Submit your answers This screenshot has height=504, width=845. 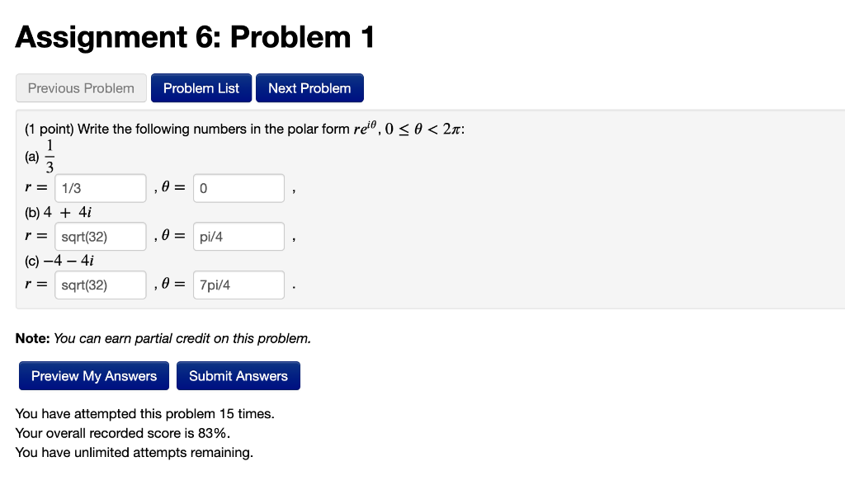click(238, 375)
